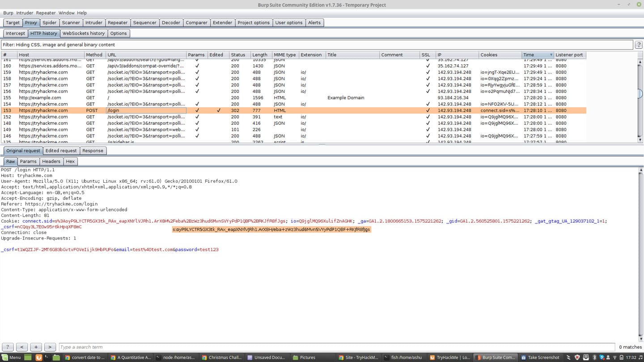Click the "+" icon to add a search term
This screenshot has height=362, width=644.
coord(36,347)
